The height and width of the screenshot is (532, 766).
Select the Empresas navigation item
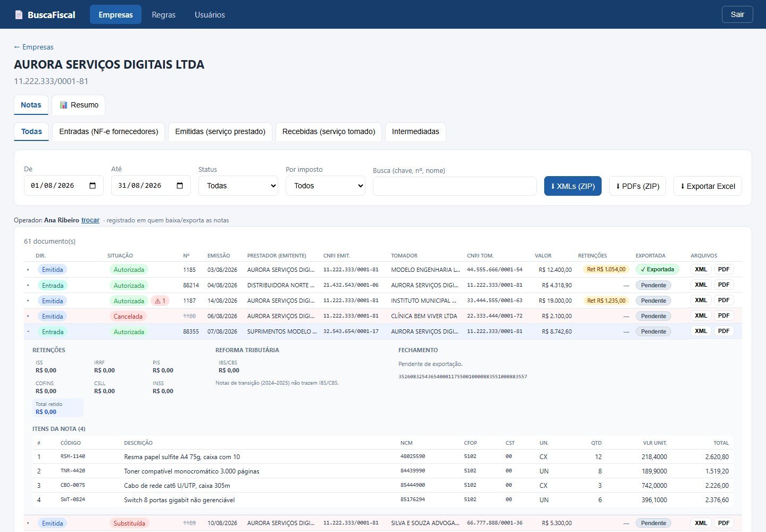(x=115, y=14)
